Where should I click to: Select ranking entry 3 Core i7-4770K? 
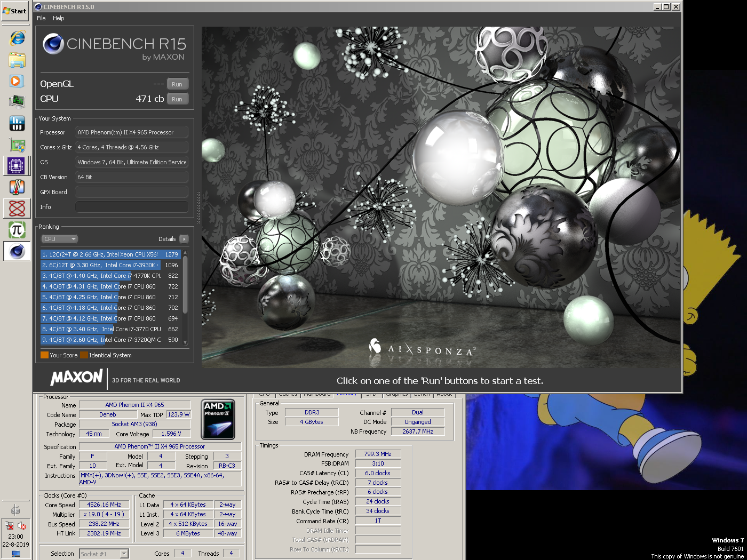[x=111, y=276]
